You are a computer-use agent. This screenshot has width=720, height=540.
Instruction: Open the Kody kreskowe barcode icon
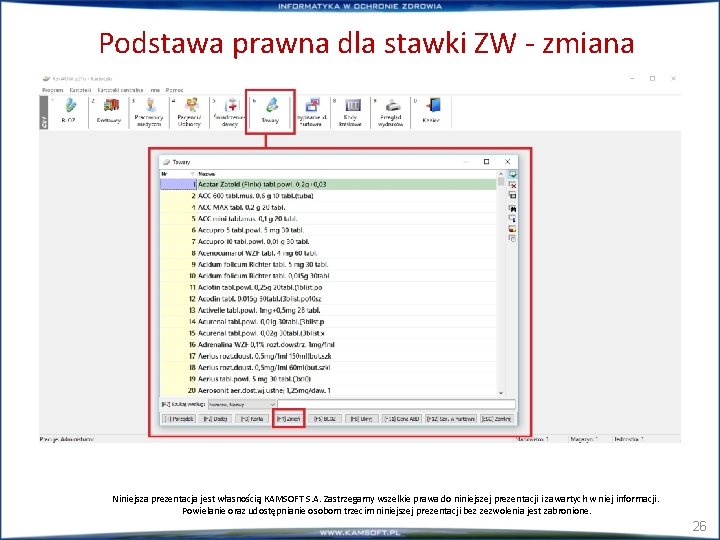351,112
